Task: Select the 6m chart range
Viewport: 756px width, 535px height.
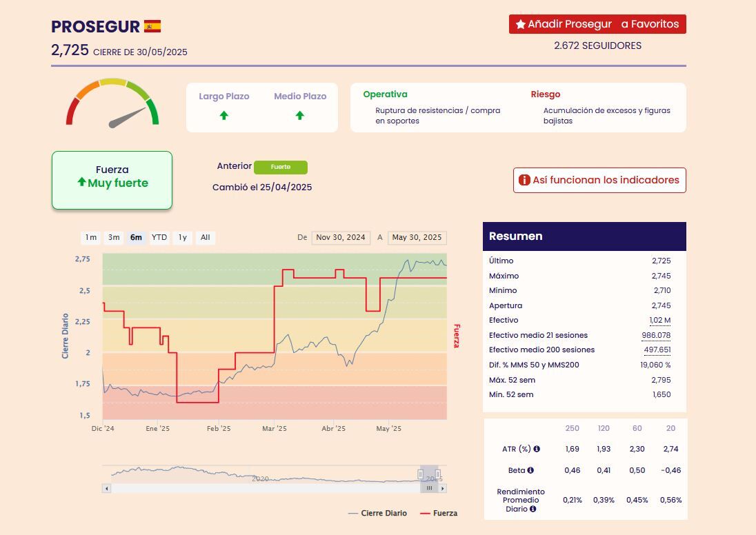Action: (x=136, y=238)
